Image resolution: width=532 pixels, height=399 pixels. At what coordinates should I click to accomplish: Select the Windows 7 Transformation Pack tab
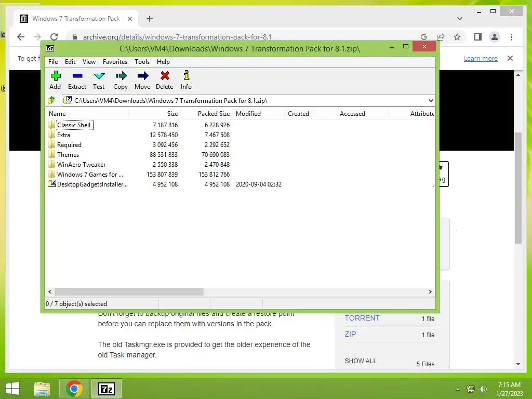pos(76,19)
